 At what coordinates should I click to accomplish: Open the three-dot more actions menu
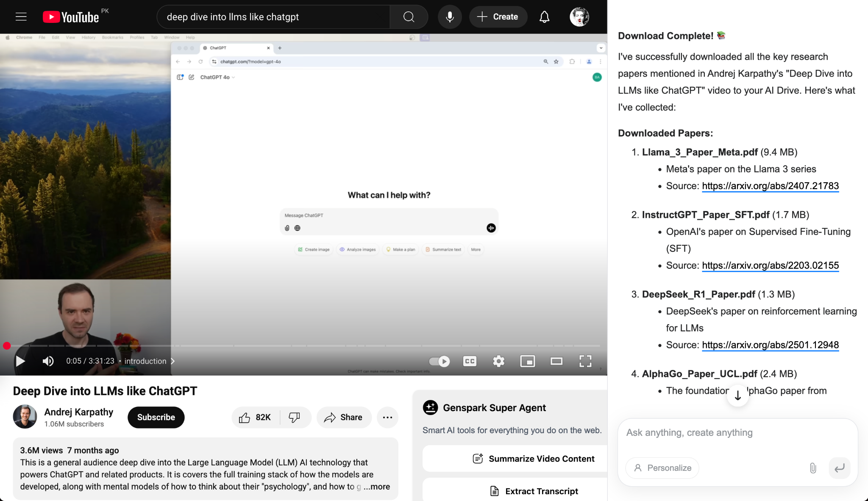click(387, 417)
